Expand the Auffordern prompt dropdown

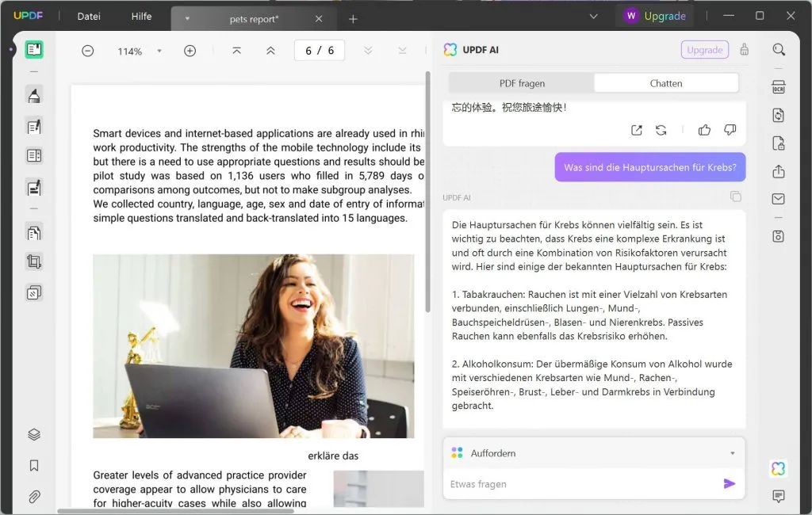pos(733,452)
